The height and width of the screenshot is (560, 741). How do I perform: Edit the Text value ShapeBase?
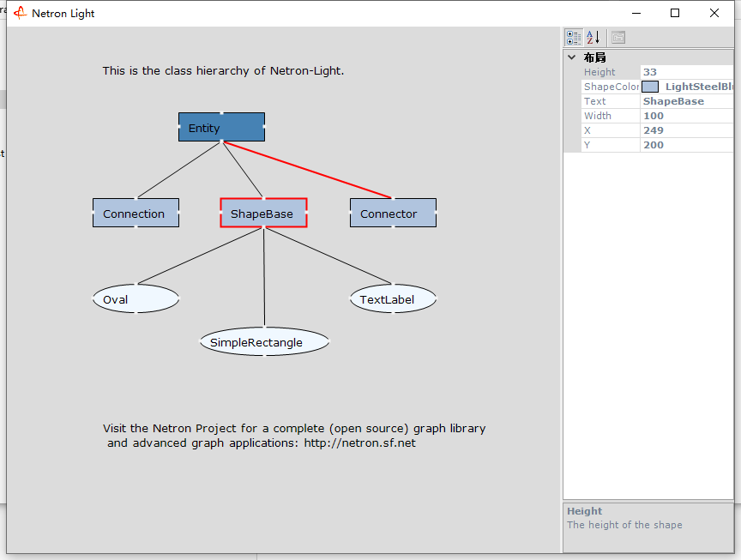click(x=687, y=101)
